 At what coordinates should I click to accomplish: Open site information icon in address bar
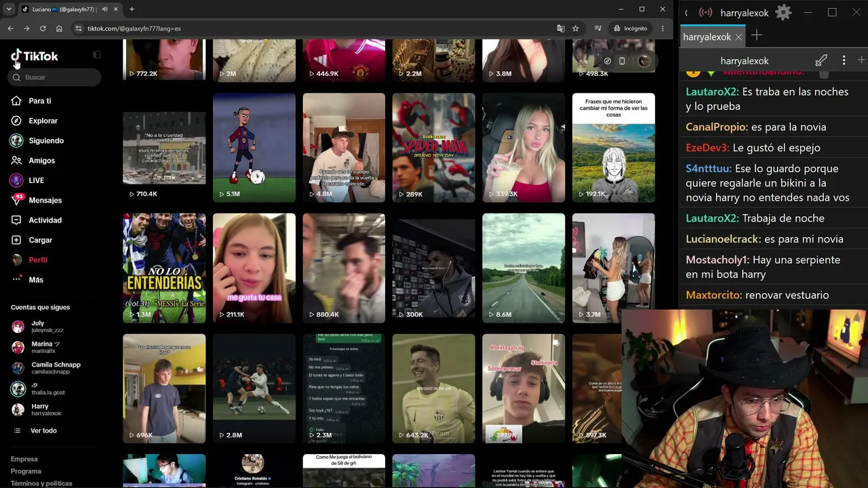[x=79, y=28]
